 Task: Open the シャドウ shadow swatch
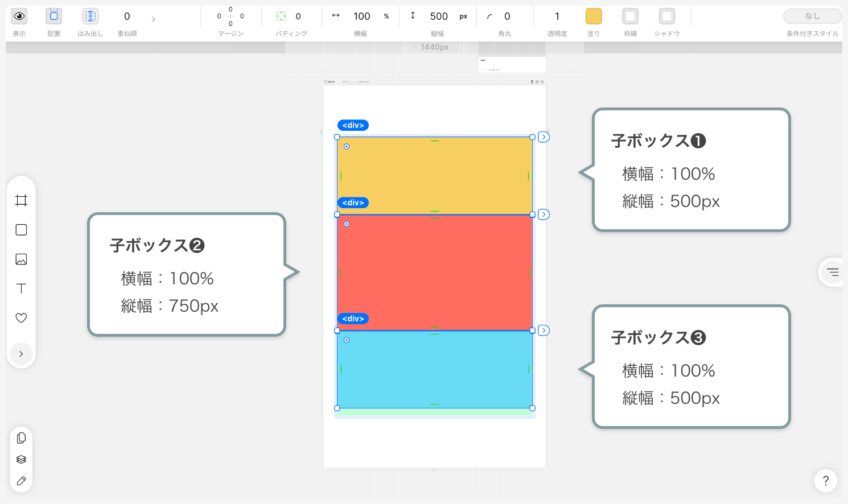(x=667, y=16)
